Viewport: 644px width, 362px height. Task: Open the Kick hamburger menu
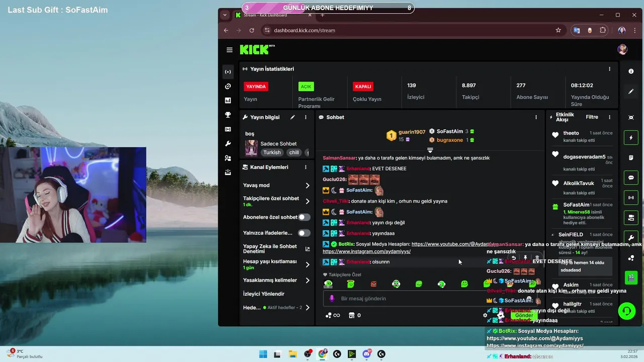pyautogui.click(x=229, y=50)
